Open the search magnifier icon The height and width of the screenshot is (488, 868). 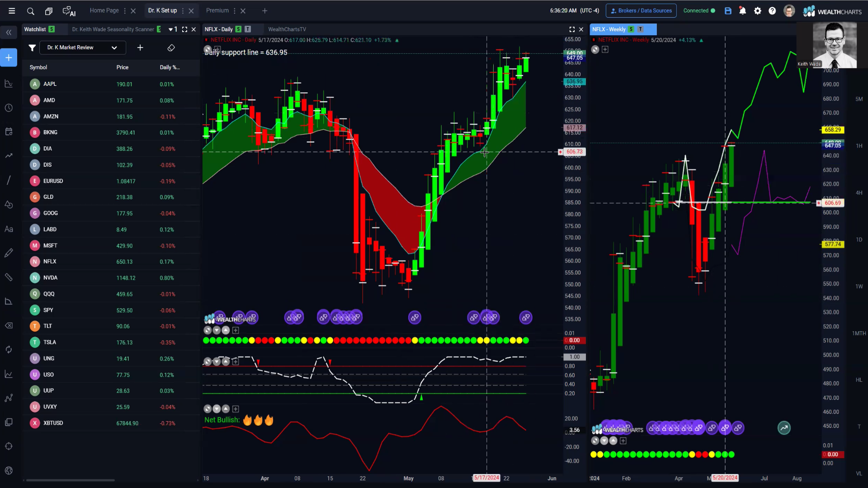click(x=30, y=11)
